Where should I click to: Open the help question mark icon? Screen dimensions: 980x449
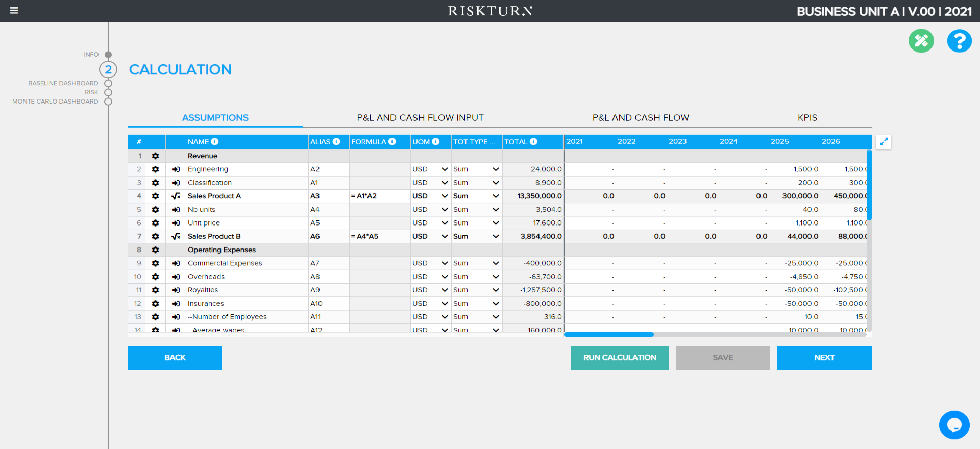tap(959, 41)
